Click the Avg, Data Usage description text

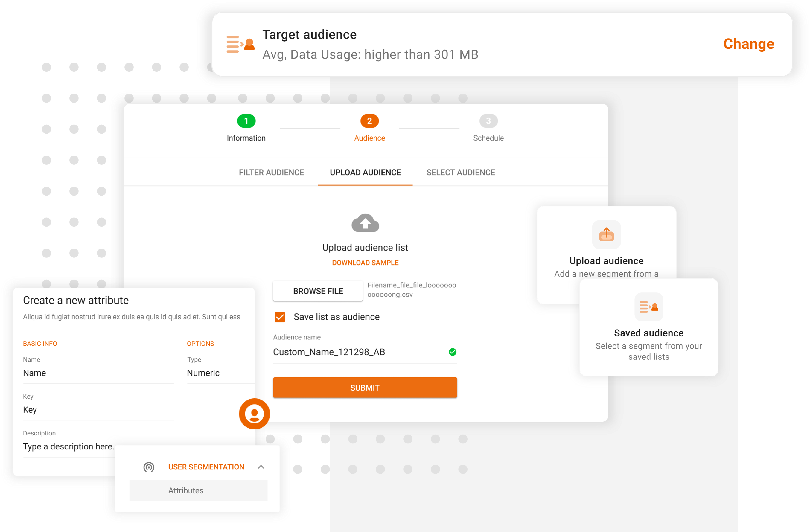370,54
